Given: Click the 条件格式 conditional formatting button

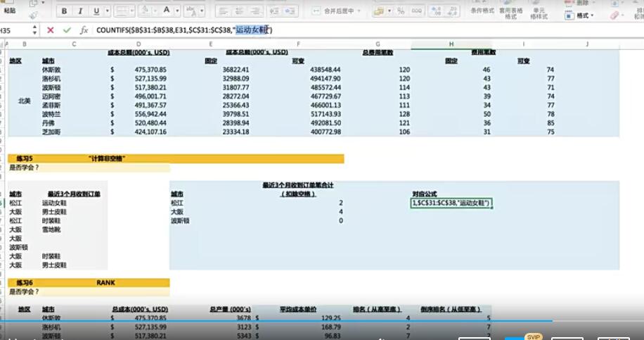Looking at the screenshot, I should pos(482,11).
